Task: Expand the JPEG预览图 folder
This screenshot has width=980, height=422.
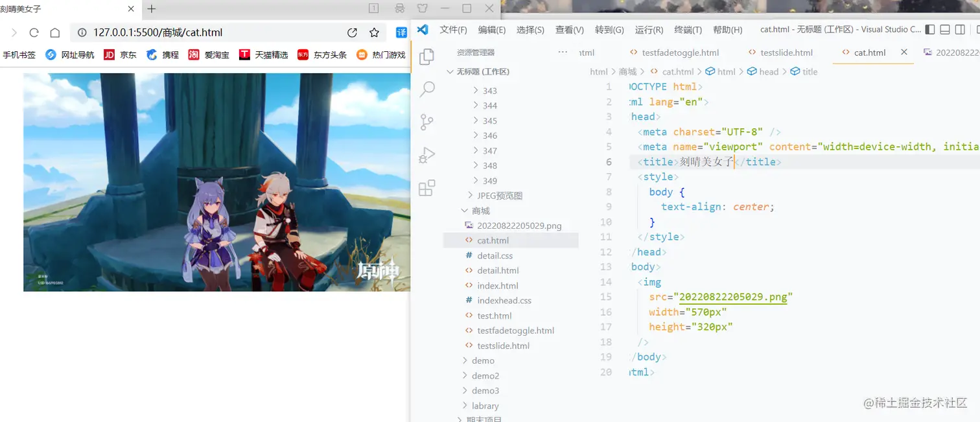Action: (495, 196)
